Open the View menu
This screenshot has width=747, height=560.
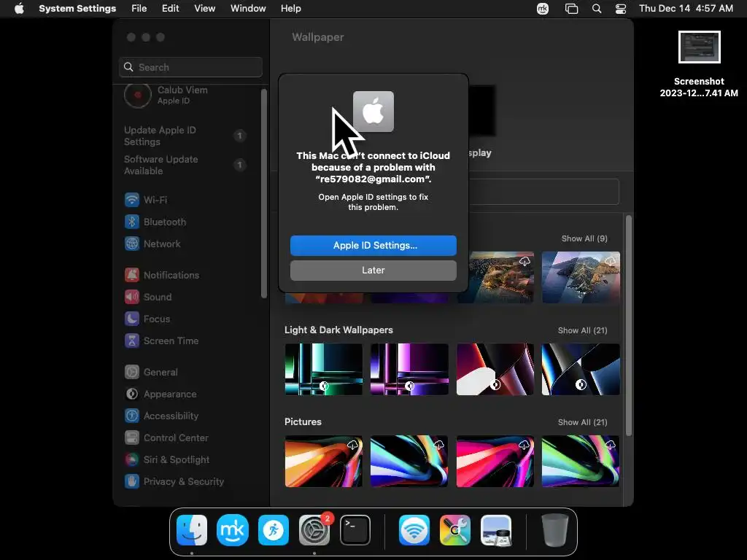[205, 9]
